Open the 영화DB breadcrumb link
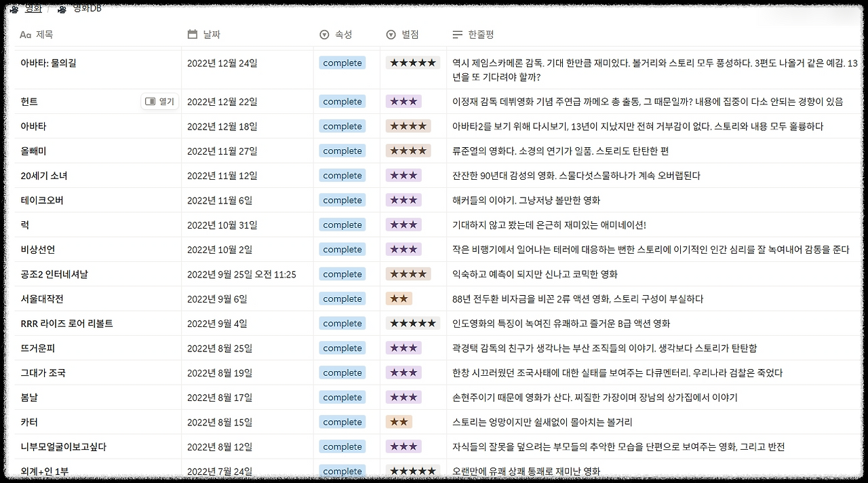The image size is (868, 483). [x=79, y=9]
